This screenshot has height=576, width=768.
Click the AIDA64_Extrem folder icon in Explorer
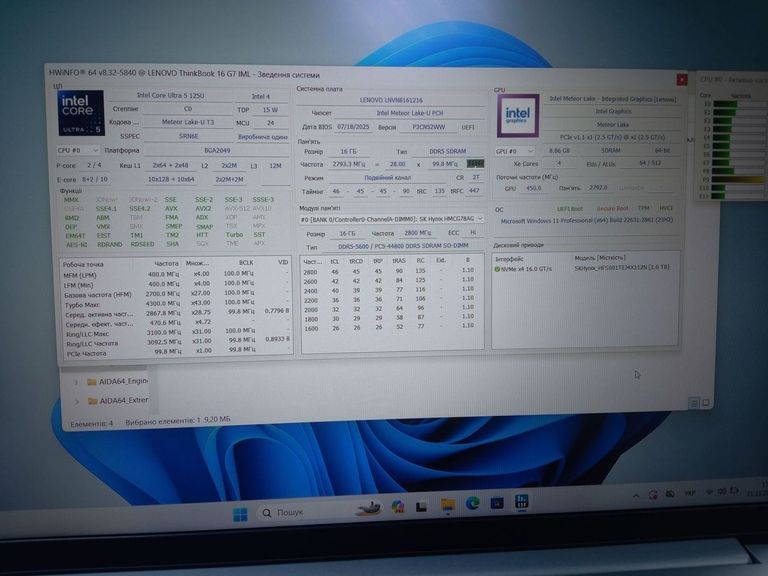(x=92, y=401)
